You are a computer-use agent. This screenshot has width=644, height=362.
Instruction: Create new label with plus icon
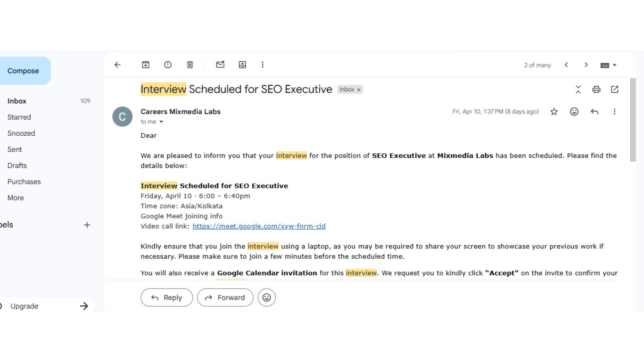(87, 225)
